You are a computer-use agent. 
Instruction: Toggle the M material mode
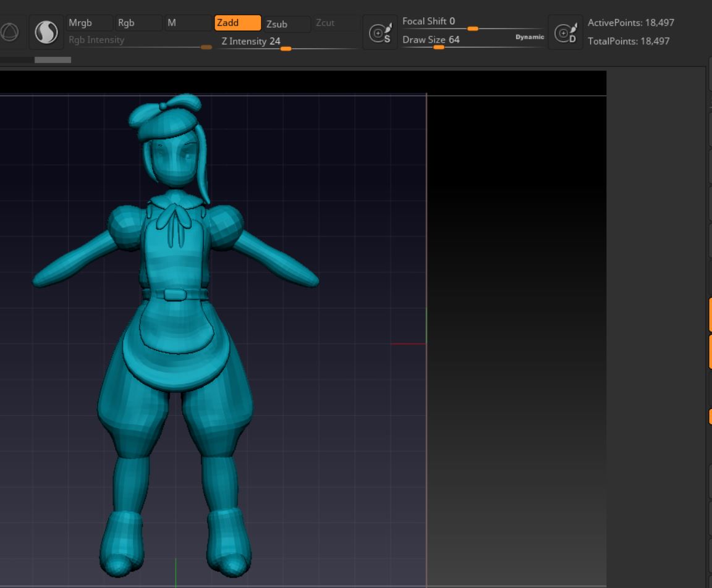(x=188, y=23)
